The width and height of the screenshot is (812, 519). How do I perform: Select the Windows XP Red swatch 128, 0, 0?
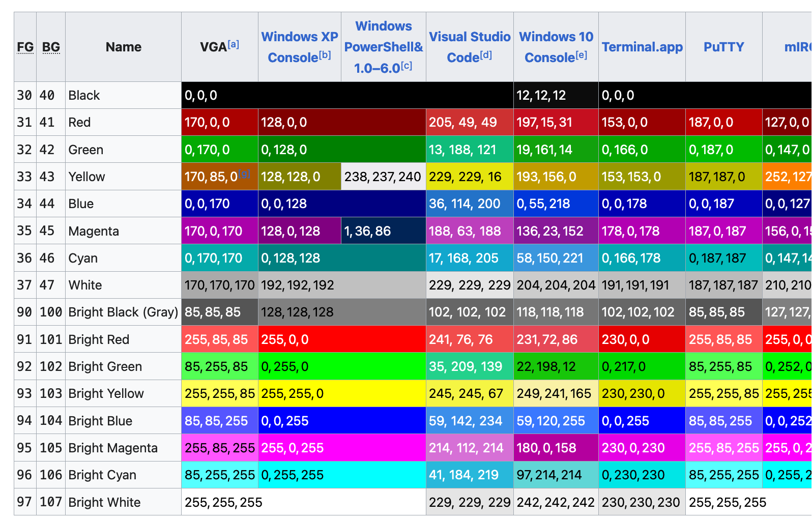click(342, 122)
